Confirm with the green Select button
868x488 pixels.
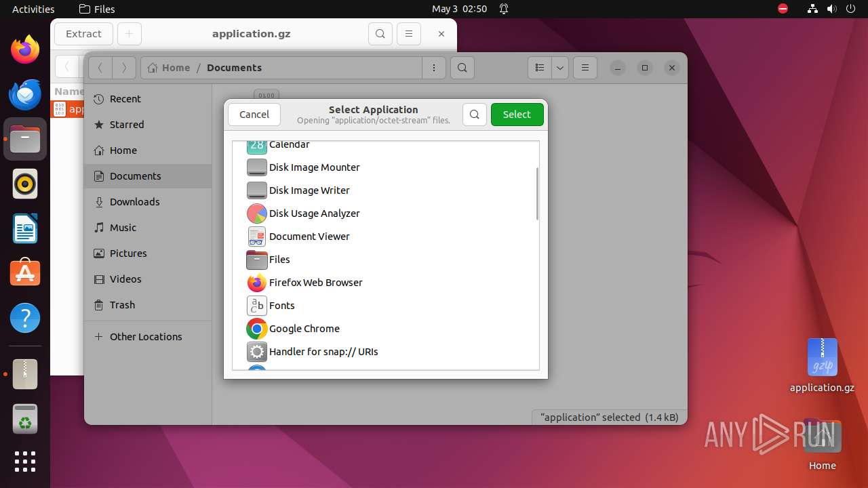(517, 115)
